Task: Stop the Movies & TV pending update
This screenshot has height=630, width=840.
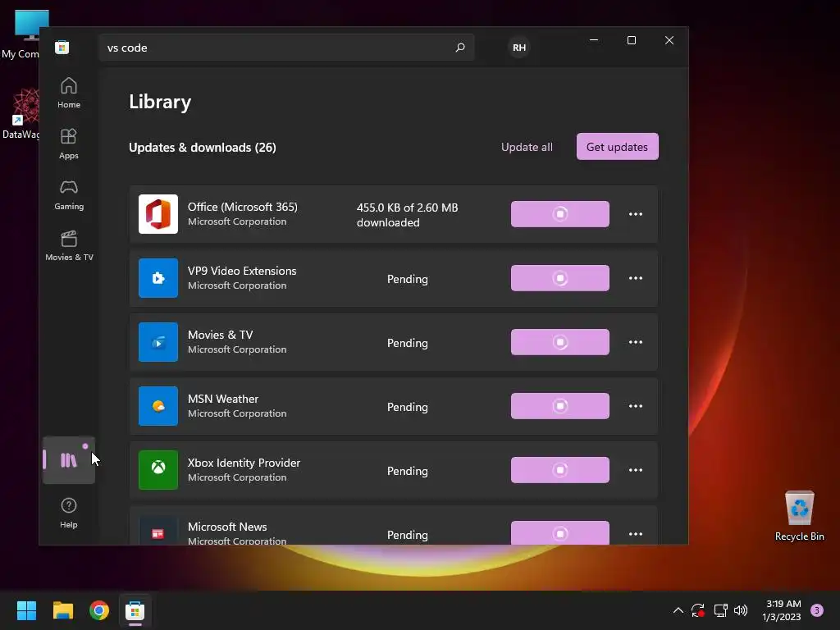Action: [x=559, y=342]
